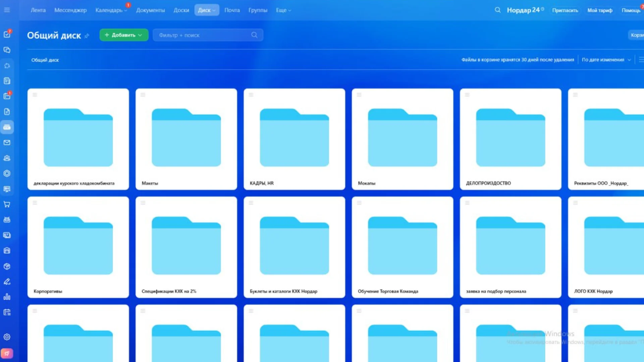Viewport: 644px width, 362px height.
Task: Open the shopping cart sidebar icon
Action: pos(7,204)
